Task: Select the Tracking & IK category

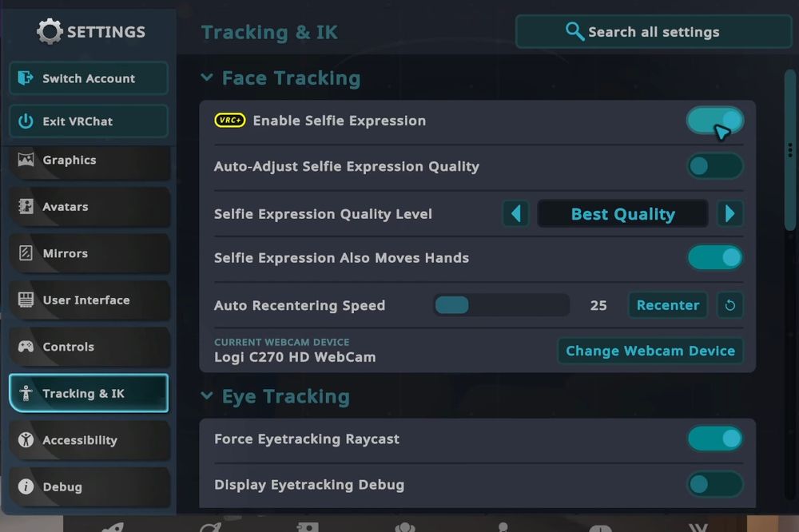Action: 89,393
